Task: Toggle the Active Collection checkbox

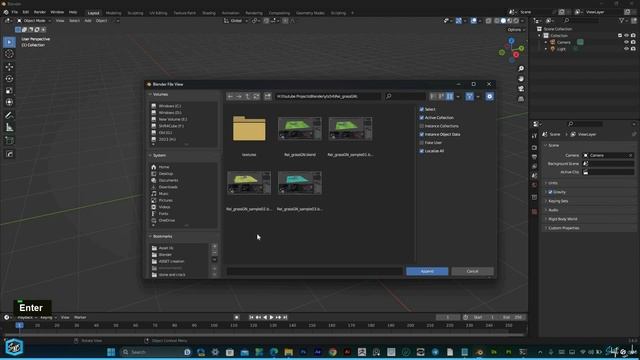Action: [422, 118]
